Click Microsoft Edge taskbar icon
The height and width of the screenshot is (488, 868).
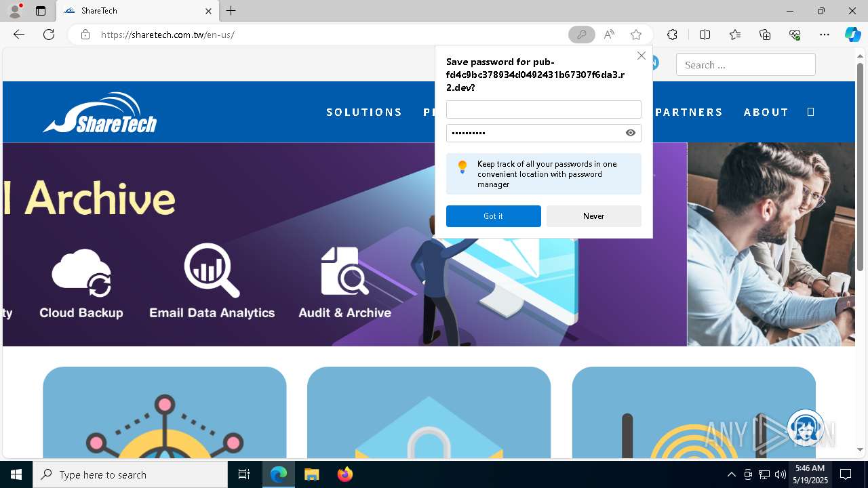(x=279, y=474)
